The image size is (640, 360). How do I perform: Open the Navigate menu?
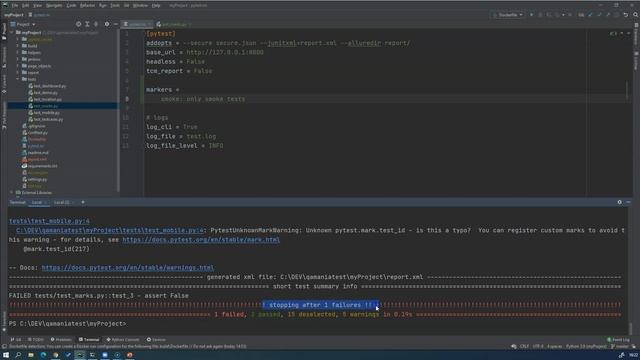(x=54, y=5)
